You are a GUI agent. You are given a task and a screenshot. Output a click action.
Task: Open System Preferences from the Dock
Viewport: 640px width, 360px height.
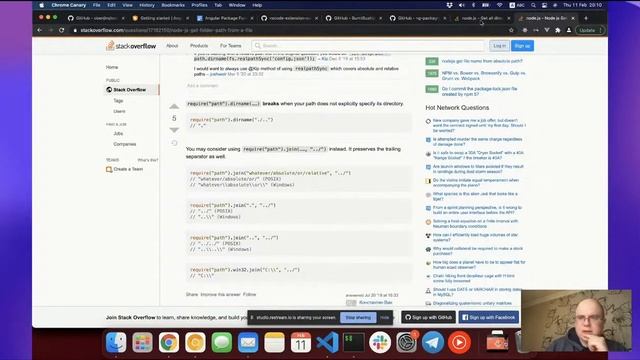(407, 342)
